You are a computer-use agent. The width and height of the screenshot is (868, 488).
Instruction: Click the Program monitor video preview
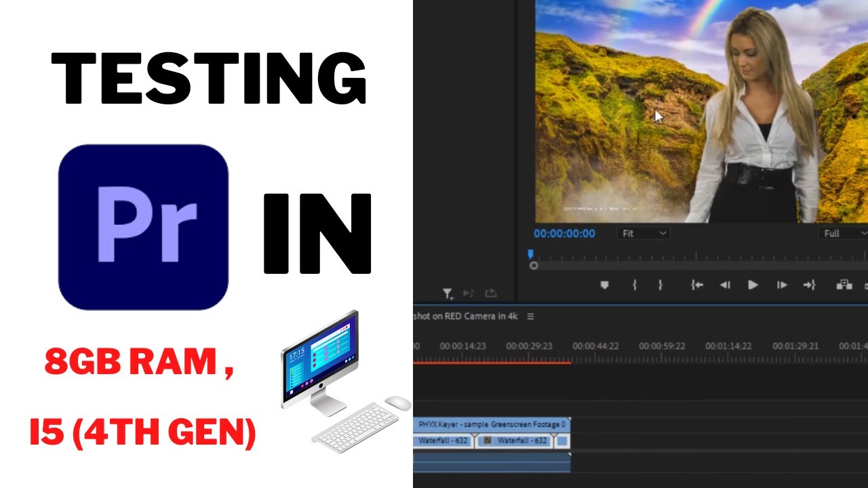pos(702,111)
